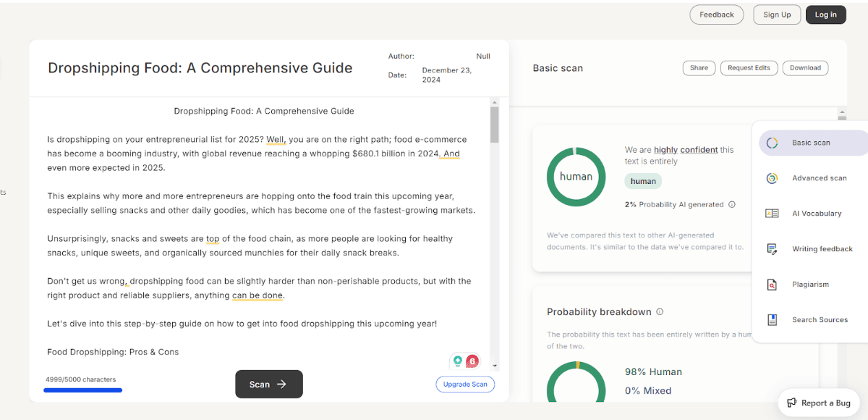Click the Food Dropshipping: Pros & Cons heading
868x420 pixels.
(x=113, y=352)
